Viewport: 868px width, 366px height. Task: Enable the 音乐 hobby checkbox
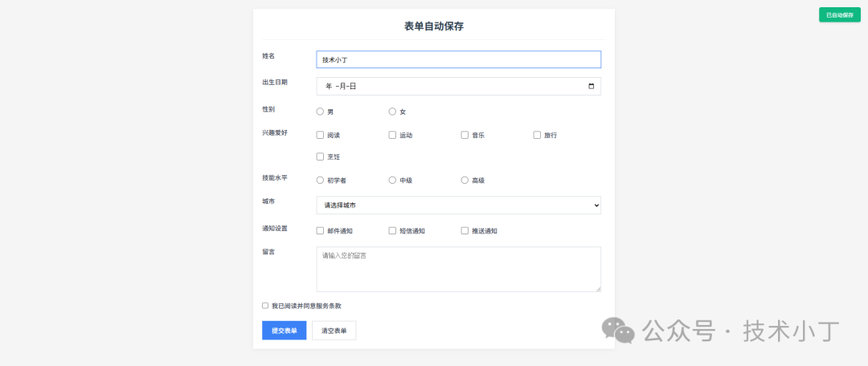(465, 135)
